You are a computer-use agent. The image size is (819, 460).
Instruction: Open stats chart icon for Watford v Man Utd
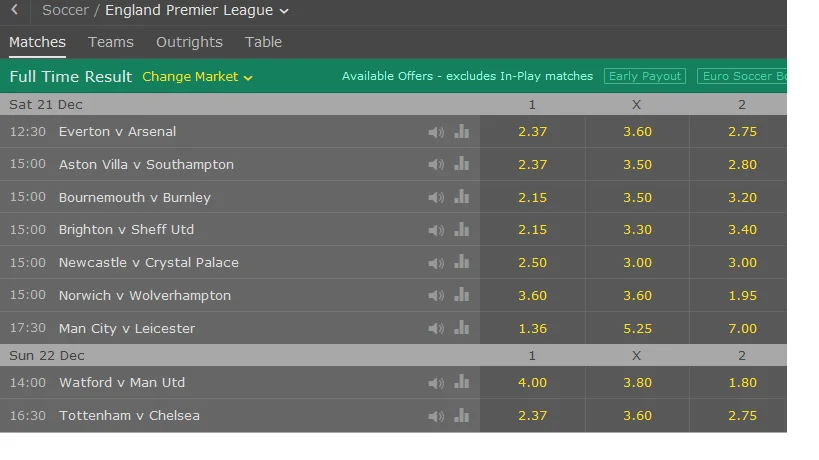point(461,382)
